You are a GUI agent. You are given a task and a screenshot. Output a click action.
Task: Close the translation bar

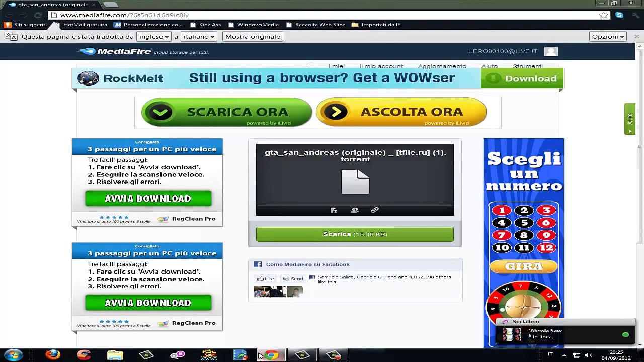coord(636,37)
